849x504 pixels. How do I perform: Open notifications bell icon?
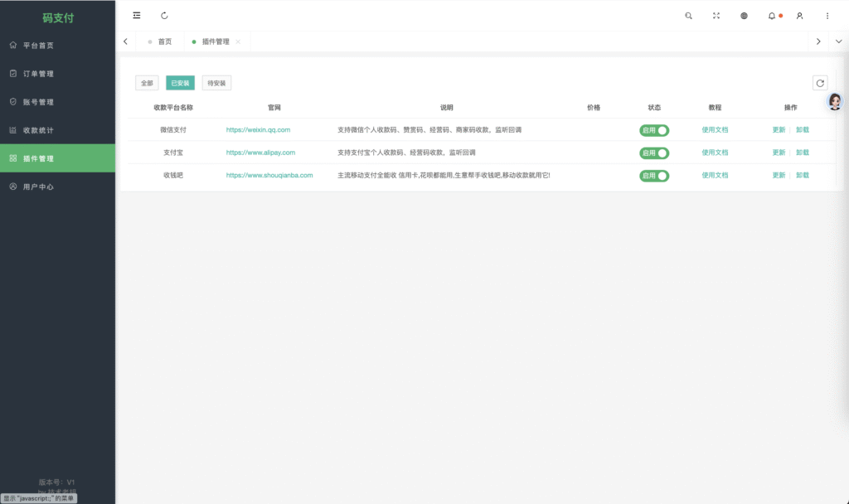coord(772,16)
